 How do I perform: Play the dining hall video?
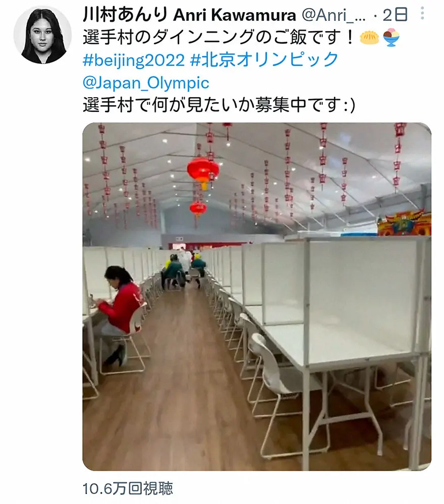(x=257, y=296)
